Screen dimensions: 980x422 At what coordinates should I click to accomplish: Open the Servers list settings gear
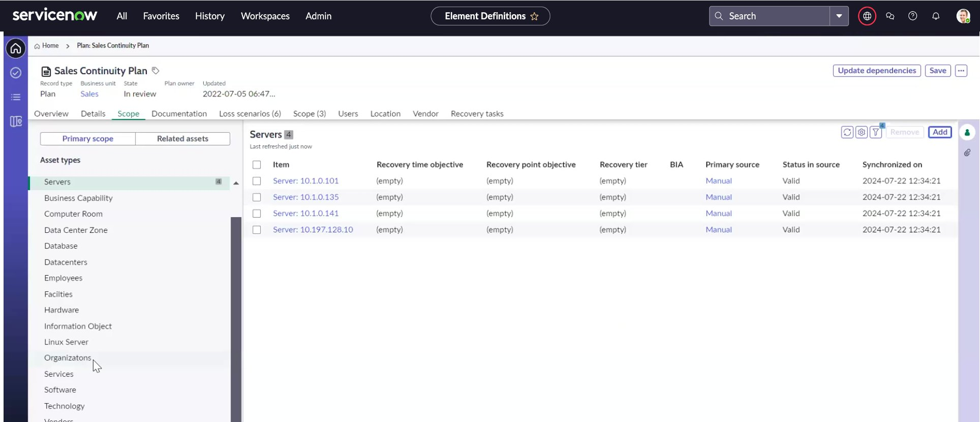coord(862,132)
